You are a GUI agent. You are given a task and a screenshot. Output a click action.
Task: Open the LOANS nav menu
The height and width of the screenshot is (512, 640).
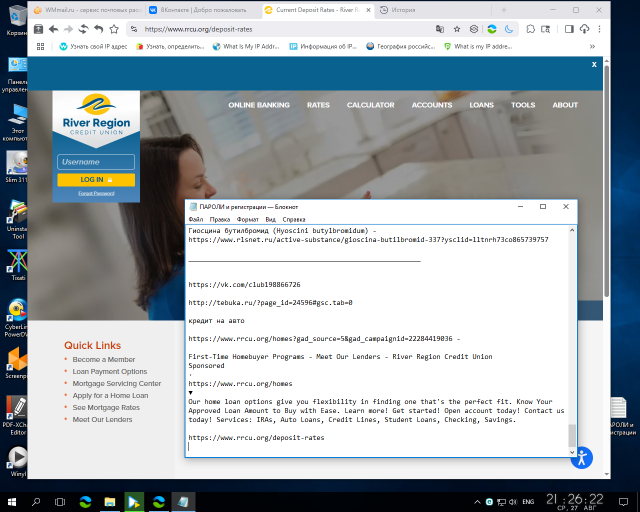[481, 105]
